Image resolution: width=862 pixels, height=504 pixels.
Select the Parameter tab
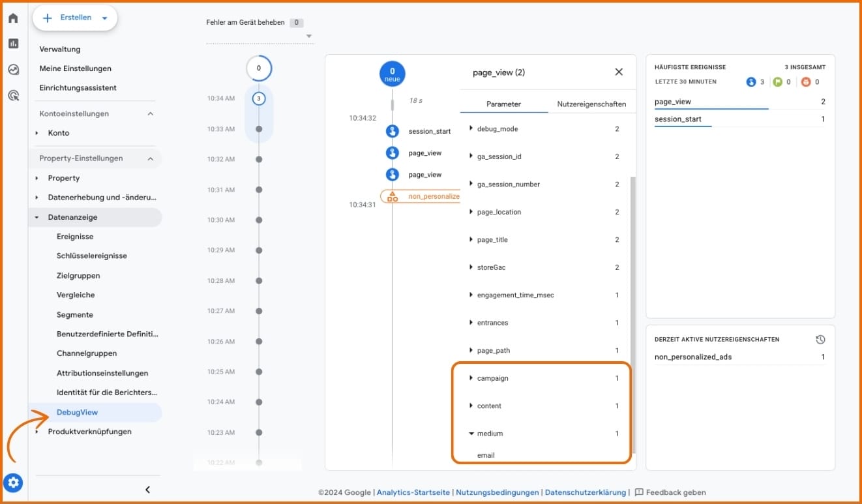click(x=503, y=104)
